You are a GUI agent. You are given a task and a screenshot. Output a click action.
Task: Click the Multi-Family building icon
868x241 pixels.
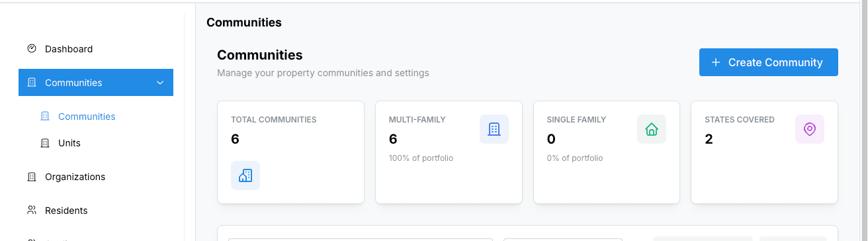pos(494,129)
